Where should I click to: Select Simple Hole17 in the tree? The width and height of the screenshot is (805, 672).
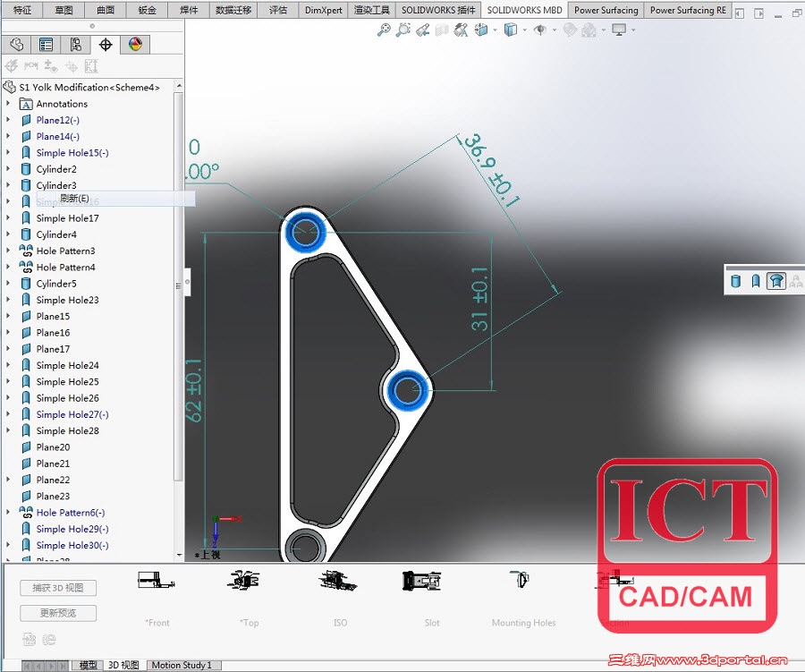pyautogui.click(x=67, y=218)
